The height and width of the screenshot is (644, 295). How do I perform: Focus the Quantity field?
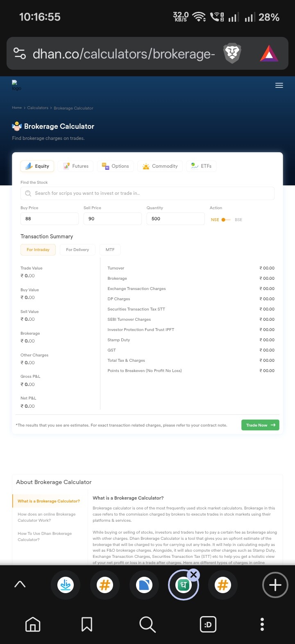coord(175,219)
